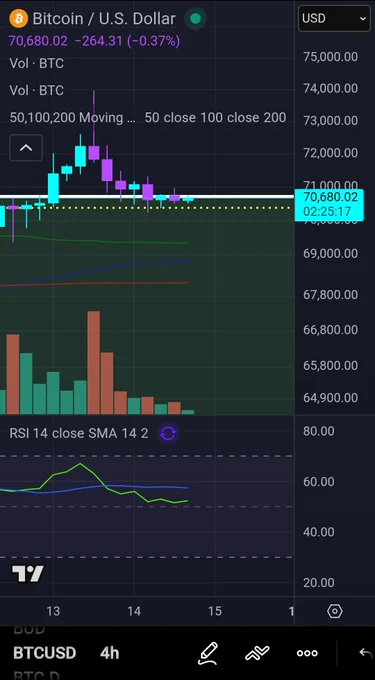Collapse the indicator legend with chevron button
Viewport: 375px width, 680px height.
26,148
